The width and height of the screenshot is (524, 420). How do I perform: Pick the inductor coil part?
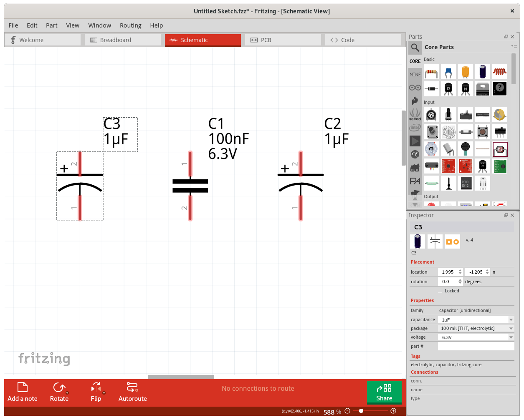coord(500,72)
